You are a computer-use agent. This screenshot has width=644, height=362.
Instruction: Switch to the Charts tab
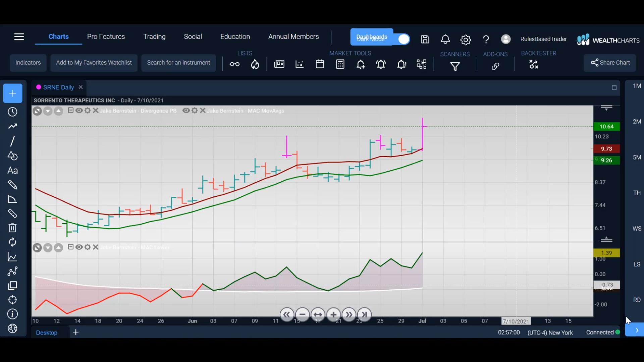click(x=58, y=37)
